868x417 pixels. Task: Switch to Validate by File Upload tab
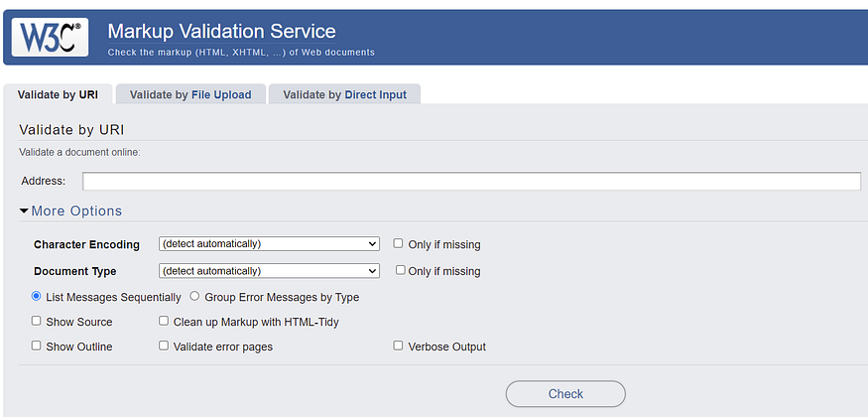[x=190, y=95]
